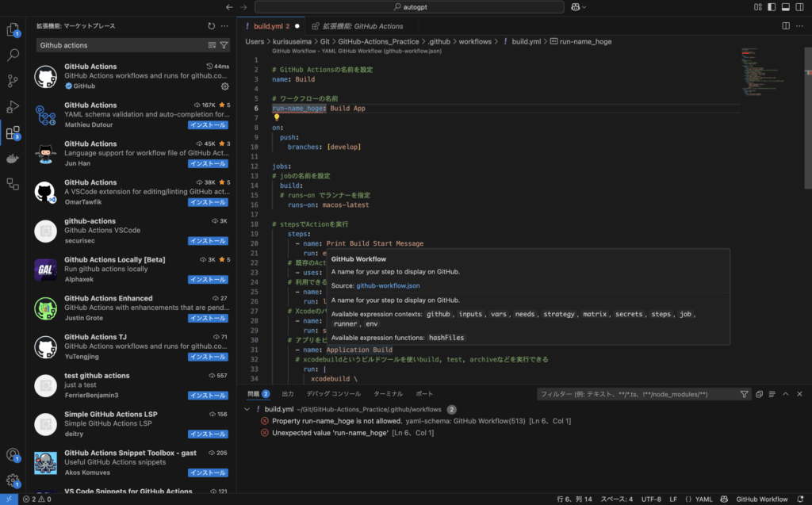
Task: Click the filter extensions funnel icon
Action: pyautogui.click(x=224, y=45)
